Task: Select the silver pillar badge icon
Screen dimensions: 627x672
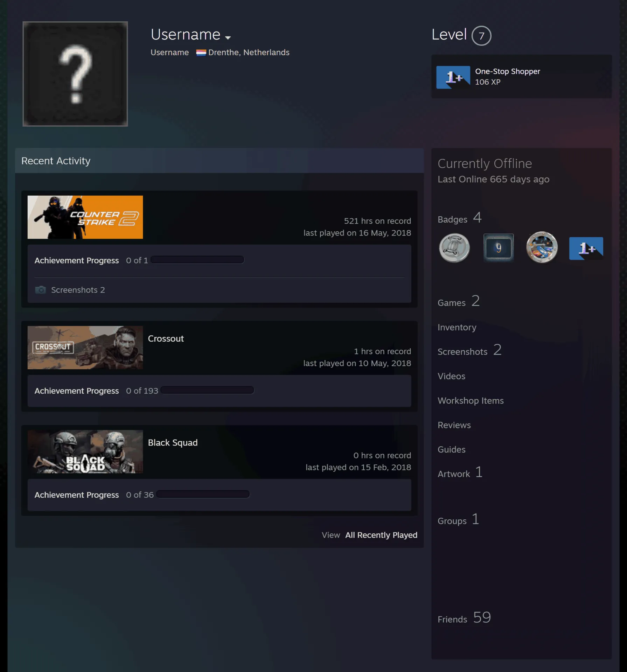Action: point(454,248)
